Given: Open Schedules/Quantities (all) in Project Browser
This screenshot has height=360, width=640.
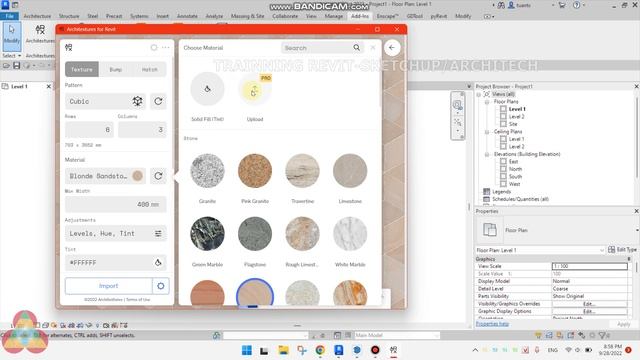Looking at the screenshot, I should pyautogui.click(x=520, y=199).
